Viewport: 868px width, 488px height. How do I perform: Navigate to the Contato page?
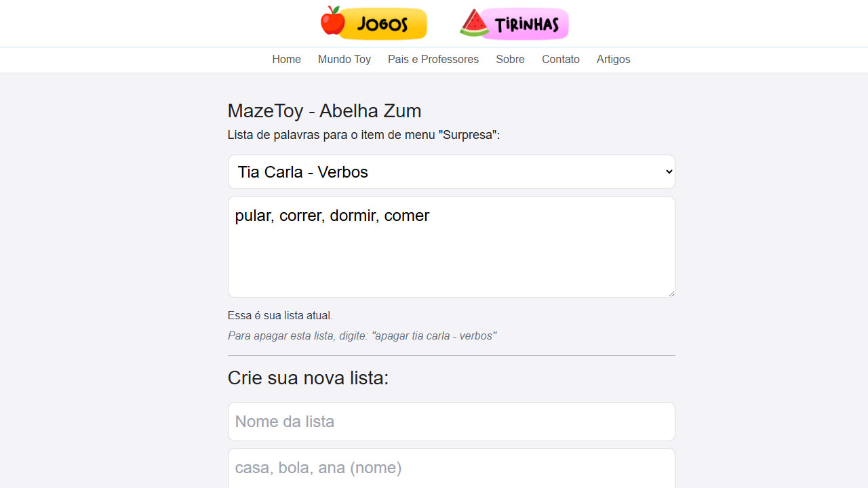[561, 60]
